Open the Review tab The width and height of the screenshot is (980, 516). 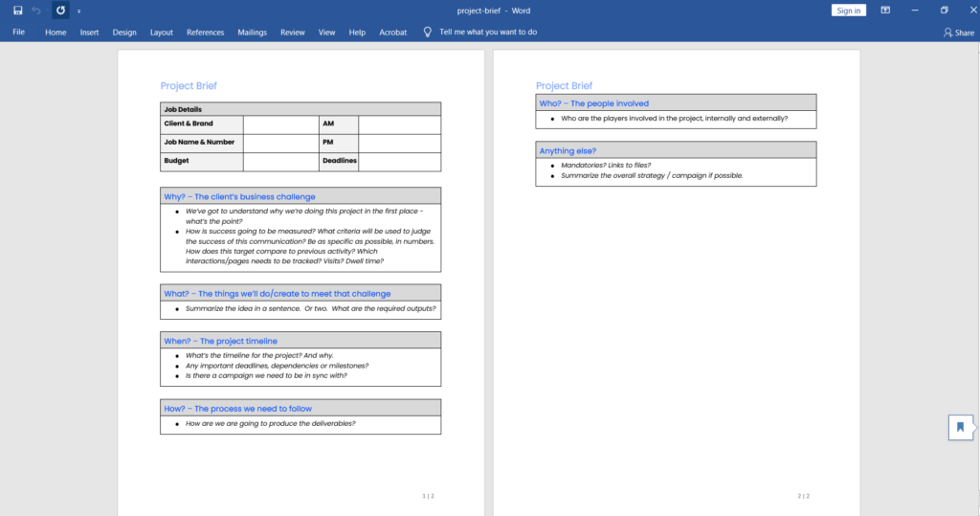(x=293, y=32)
